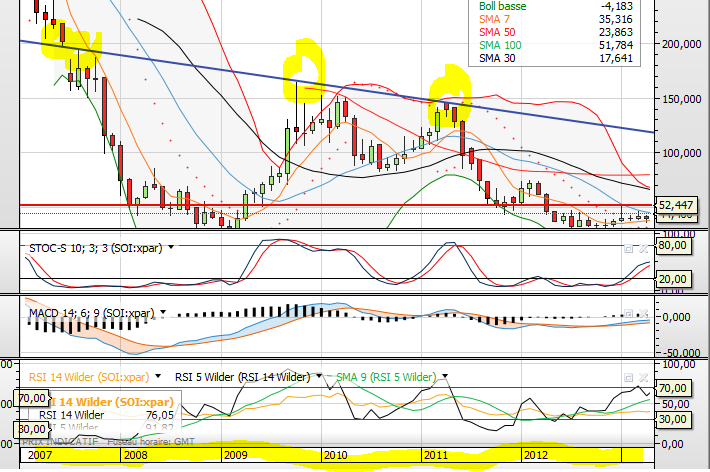Close the STOC-S indicator panel
710x472 pixels.
point(643,248)
